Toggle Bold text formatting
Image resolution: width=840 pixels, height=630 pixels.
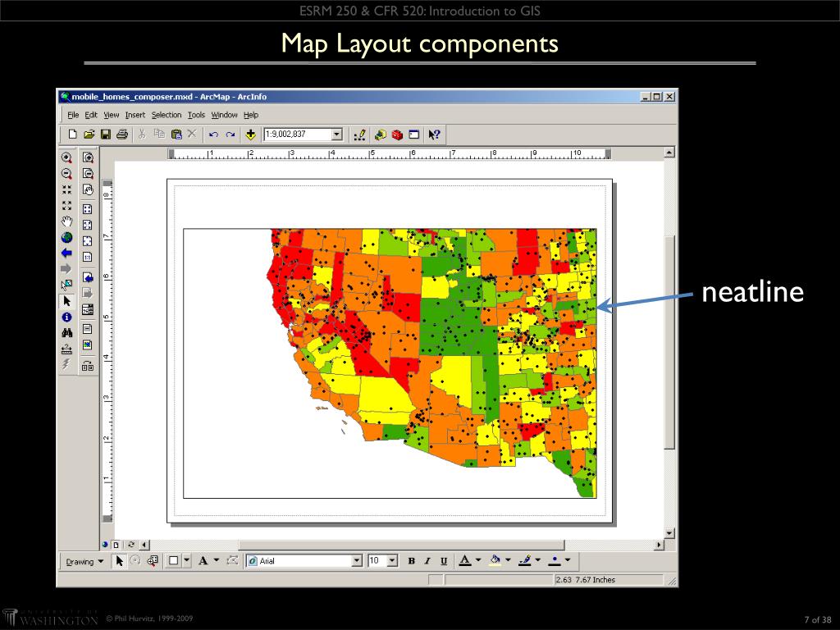click(412, 561)
